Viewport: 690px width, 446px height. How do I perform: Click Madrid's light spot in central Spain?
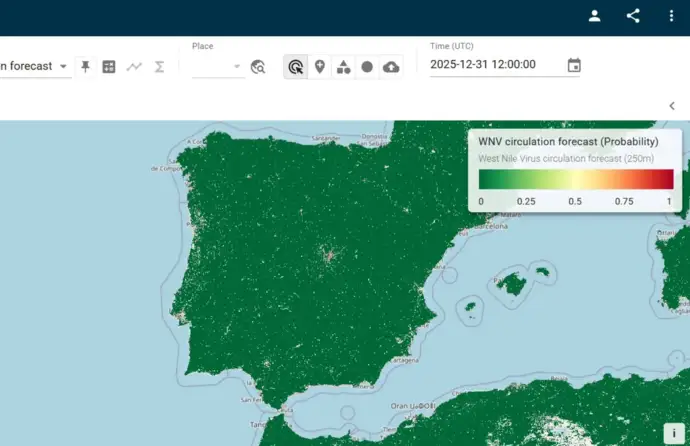click(328, 255)
